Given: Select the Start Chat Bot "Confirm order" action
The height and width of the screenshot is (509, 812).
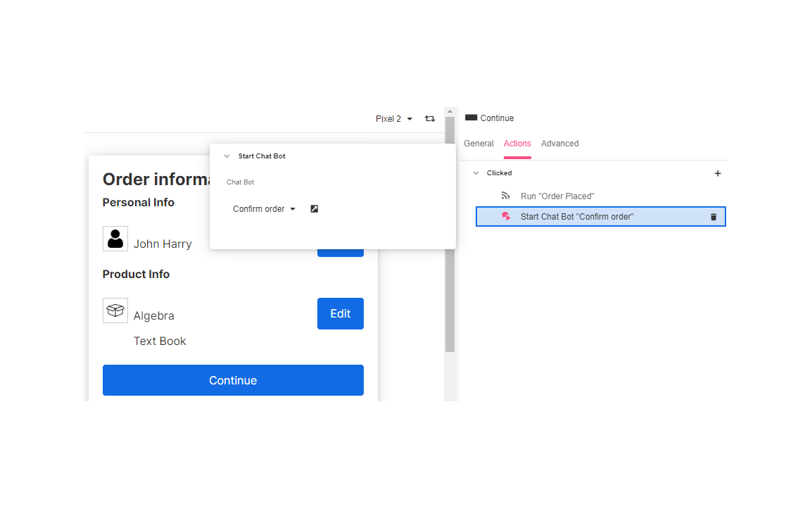Looking at the screenshot, I should (x=601, y=217).
